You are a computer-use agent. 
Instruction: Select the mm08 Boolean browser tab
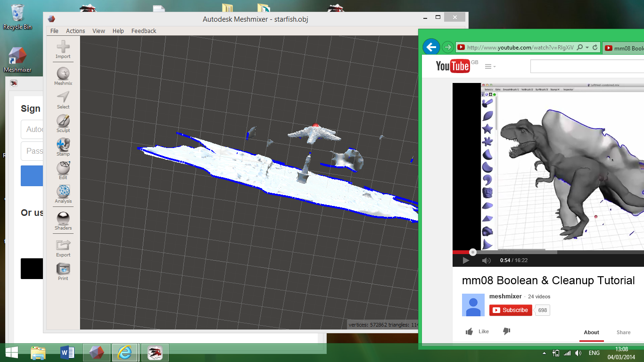click(623, 48)
